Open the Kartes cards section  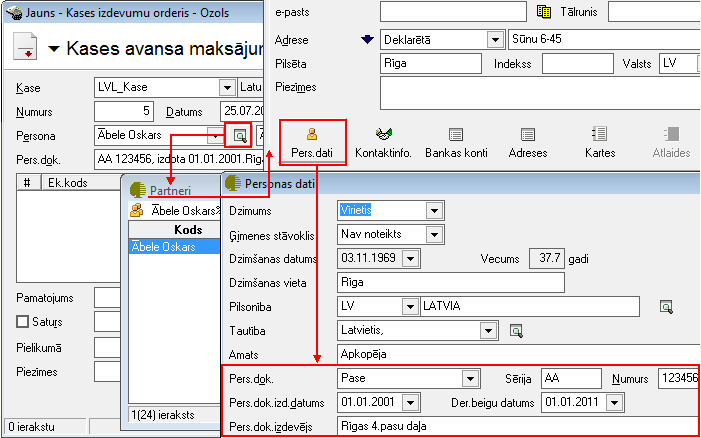coord(600,142)
